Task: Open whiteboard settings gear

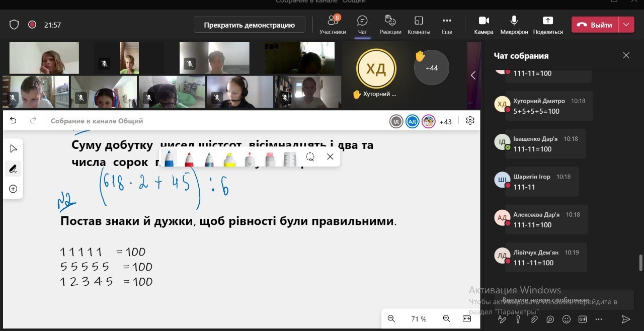Action: pyautogui.click(x=470, y=121)
